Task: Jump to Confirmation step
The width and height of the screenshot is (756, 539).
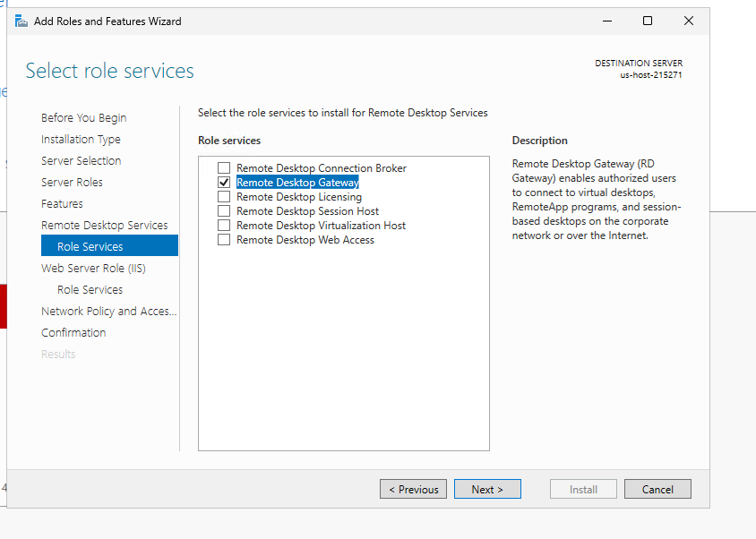Action: tap(73, 333)
